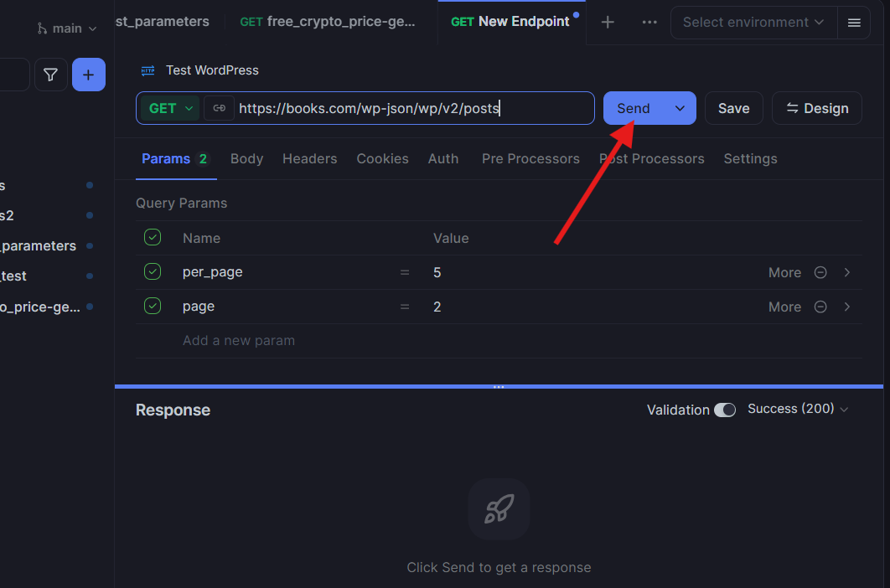
Task: Click the blue plus icon to create new request
Action: click(88, 75)
